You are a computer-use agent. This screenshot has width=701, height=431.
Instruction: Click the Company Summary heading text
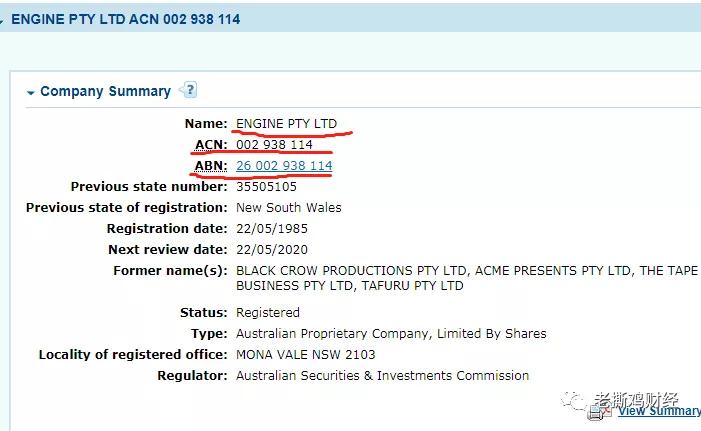point(106,91)
